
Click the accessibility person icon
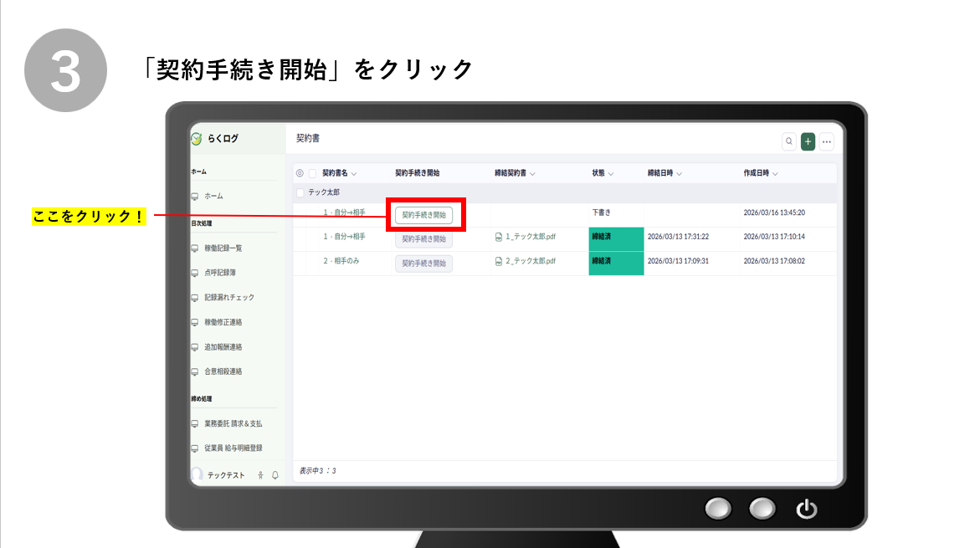261,475
